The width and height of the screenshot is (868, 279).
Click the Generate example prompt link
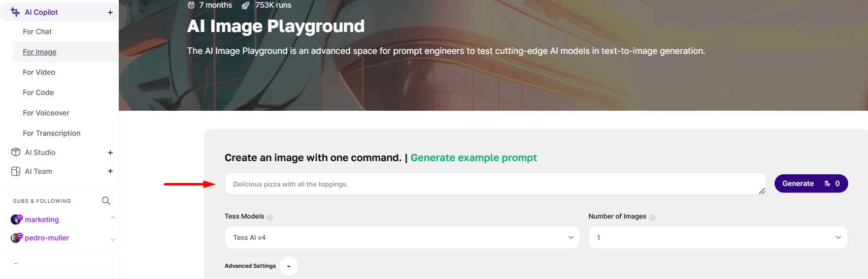click(474, 158)
